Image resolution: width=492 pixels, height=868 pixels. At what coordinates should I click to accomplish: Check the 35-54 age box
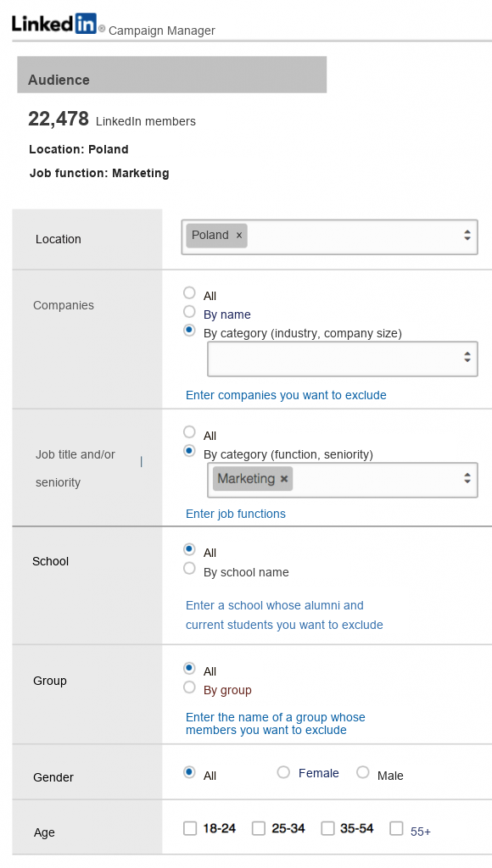point(328,828)
